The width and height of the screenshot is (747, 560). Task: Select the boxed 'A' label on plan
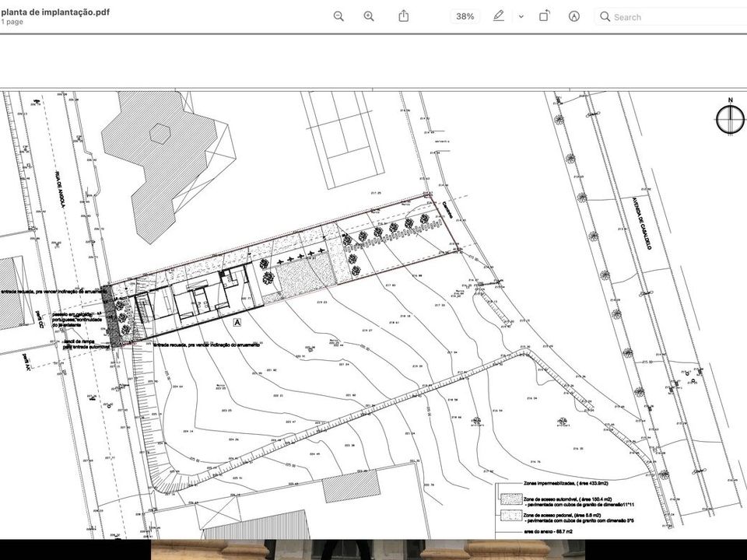(237, 322)
